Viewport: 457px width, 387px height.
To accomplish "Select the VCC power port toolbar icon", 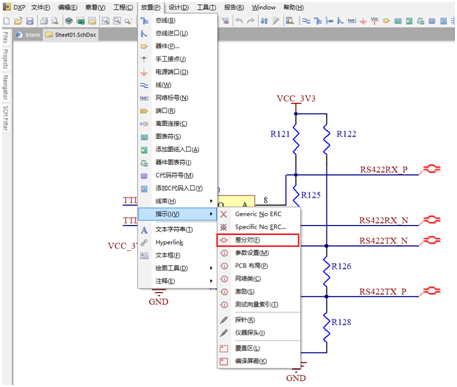I will [x=375, y=21].
